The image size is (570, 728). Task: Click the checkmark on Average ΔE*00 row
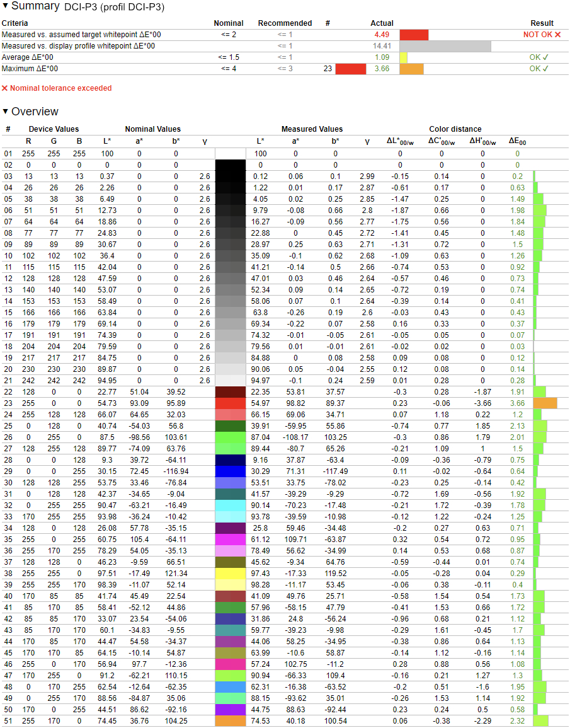pos(545,57)
